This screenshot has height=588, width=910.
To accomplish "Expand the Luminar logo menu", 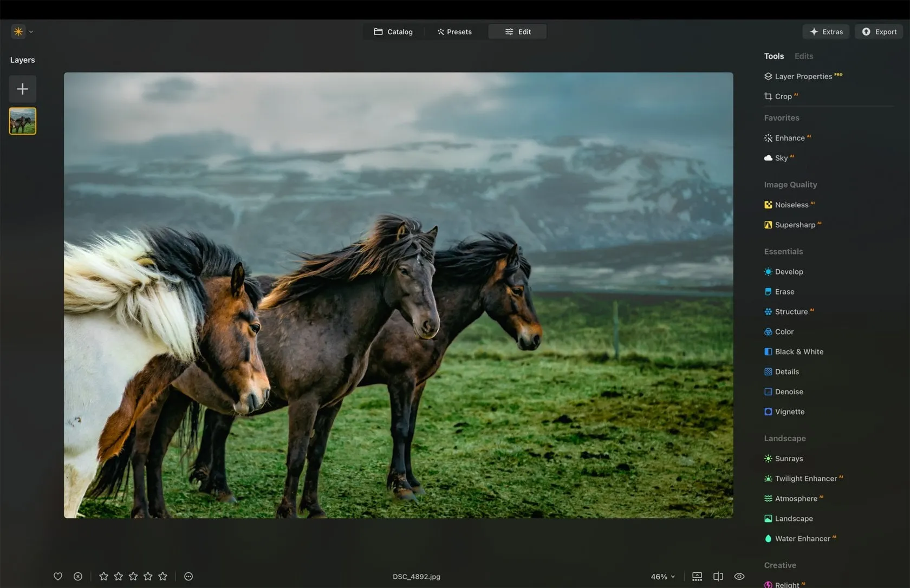I will pos(22,32).
